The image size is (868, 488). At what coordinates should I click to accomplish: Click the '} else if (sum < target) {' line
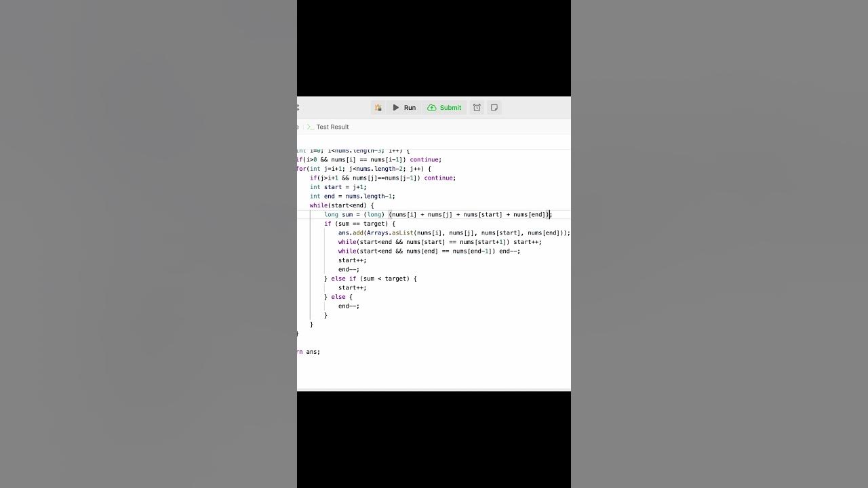[370, 279]
